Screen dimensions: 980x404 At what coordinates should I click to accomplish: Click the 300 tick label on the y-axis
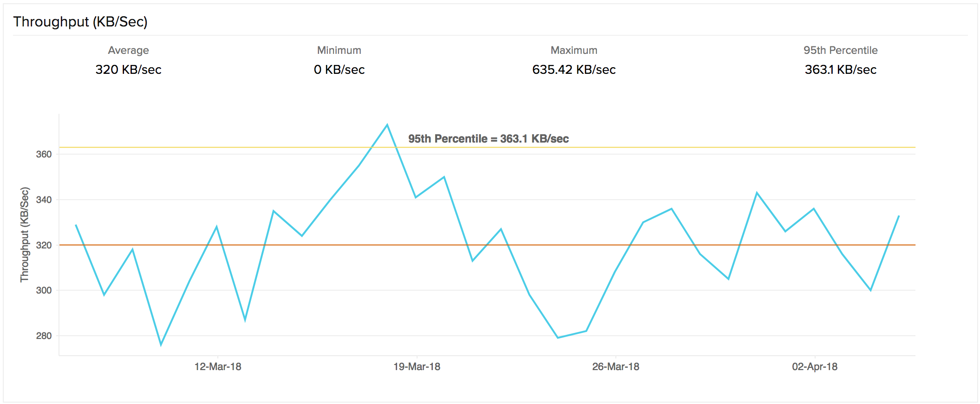(x=44, y=290)
